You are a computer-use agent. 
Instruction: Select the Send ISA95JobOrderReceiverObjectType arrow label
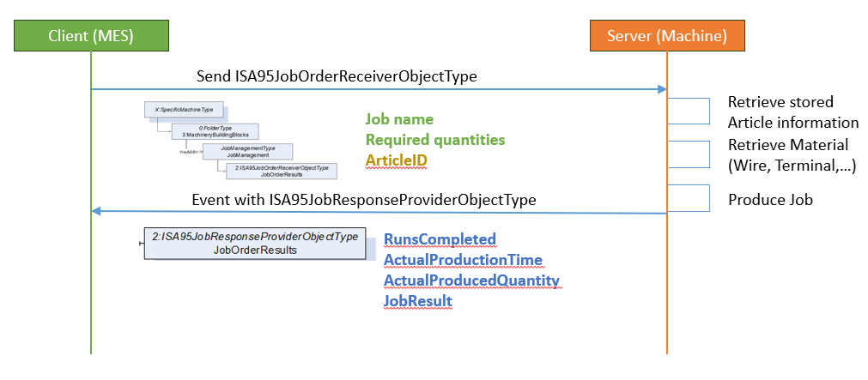pos(337,76)
